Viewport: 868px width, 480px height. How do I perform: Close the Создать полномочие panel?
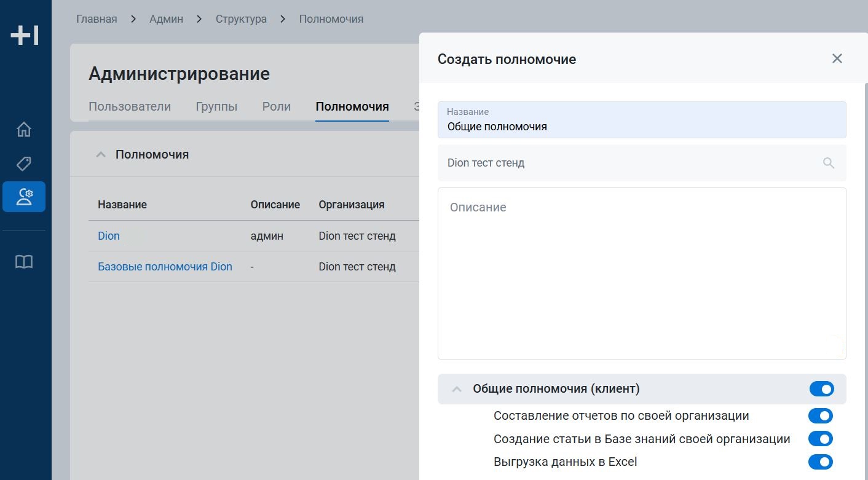pyautogui.click(x=837, y=58)
